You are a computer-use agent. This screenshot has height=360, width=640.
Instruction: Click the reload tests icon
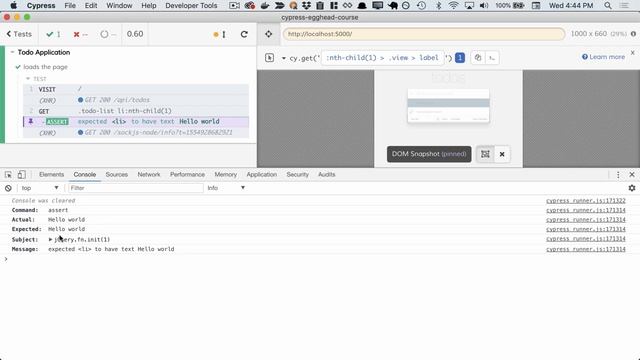pyautogui.click(x=244, y=34)
